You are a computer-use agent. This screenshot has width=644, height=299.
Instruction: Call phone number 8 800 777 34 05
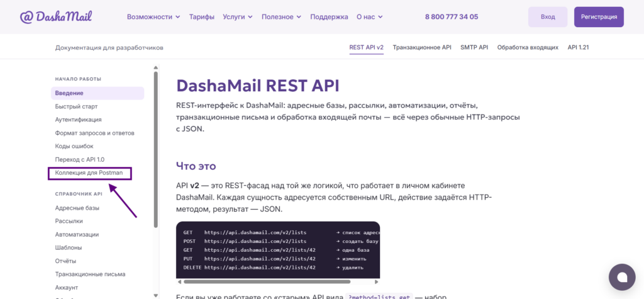[x=452, y=17]
